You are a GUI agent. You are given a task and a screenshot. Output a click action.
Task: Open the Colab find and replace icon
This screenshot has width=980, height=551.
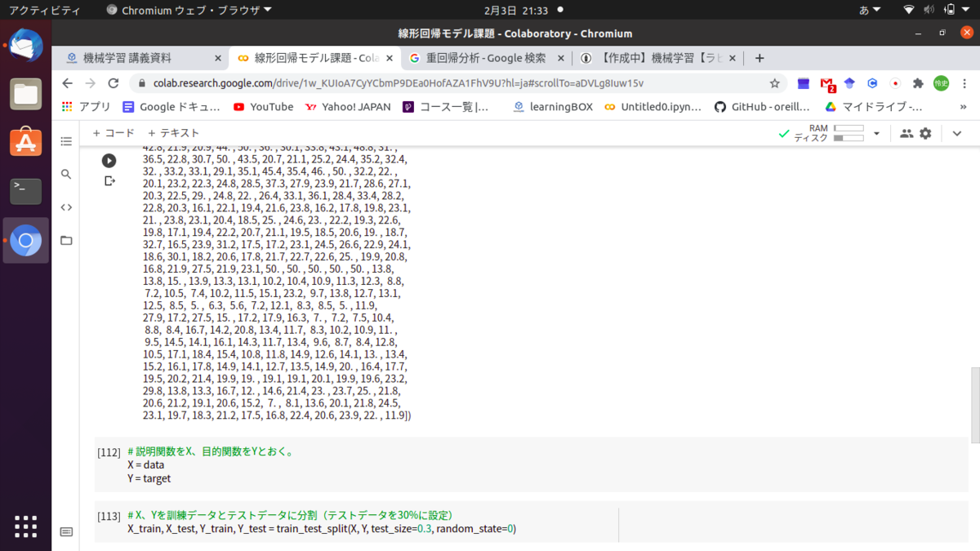[66, 174]
